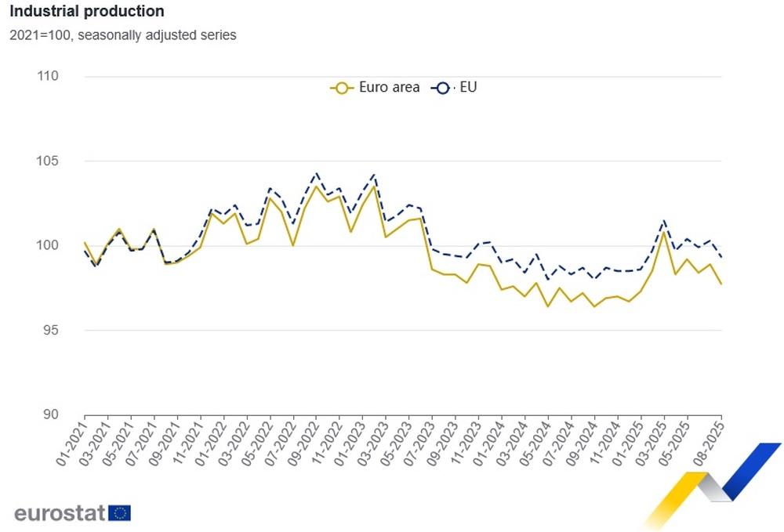Click the seasonally adjusted series subtitle
This screenshot has width=784, height=532.
click(122, 35)
